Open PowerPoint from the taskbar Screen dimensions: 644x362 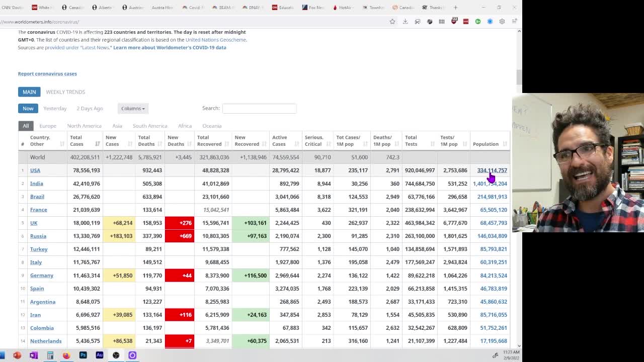[17, 355]
